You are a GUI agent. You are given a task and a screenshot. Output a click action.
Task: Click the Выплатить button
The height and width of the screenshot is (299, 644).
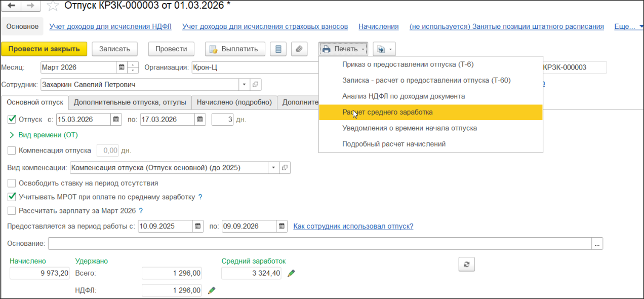coord(235,49)
